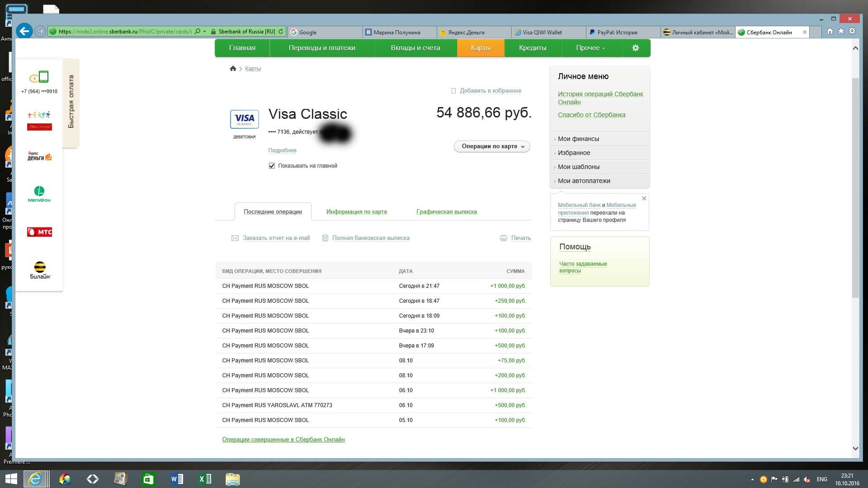
Task: Uncheck 'Показывать на главной' checkbox
Action: [272, 166]
